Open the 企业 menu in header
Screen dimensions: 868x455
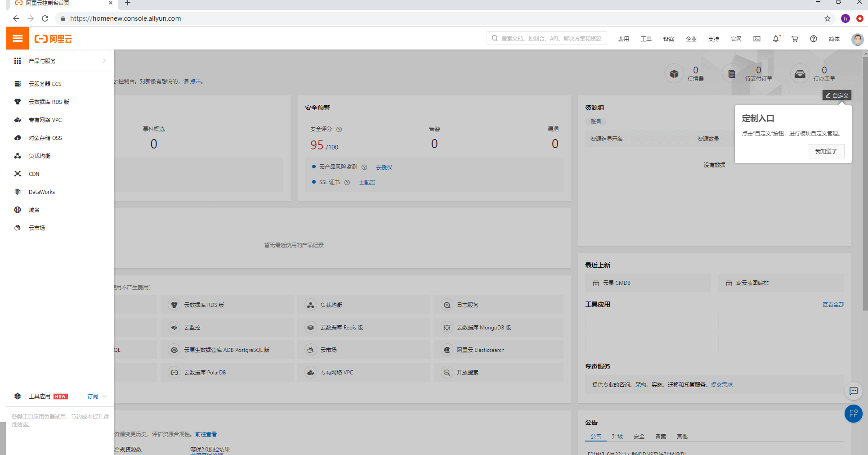(x=691, y=39)
